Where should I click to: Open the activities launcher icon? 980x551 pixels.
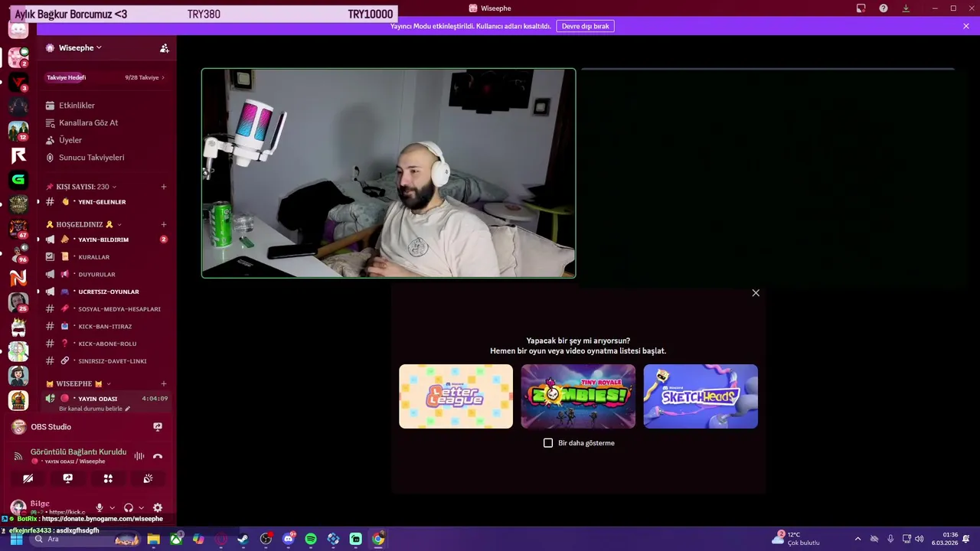(108, 478)
